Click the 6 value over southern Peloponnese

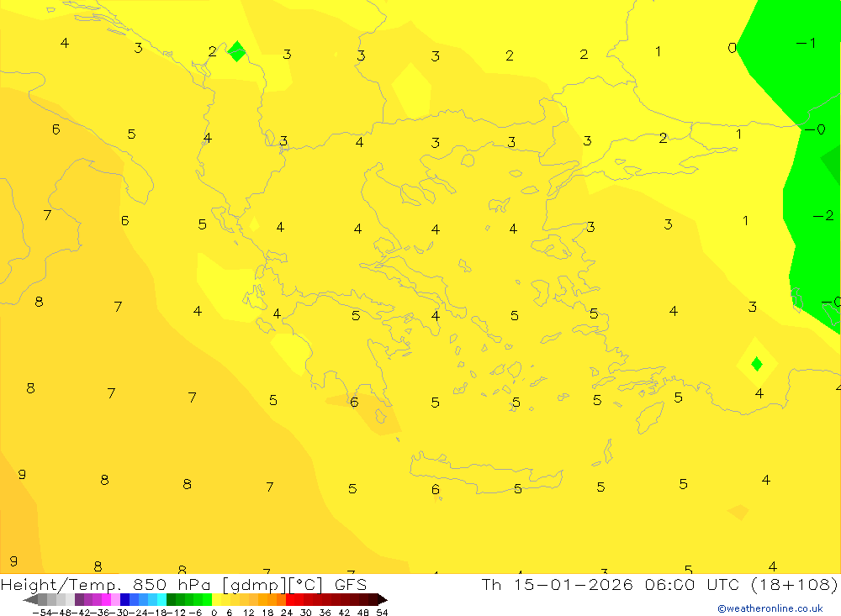[x=354, y=402]
